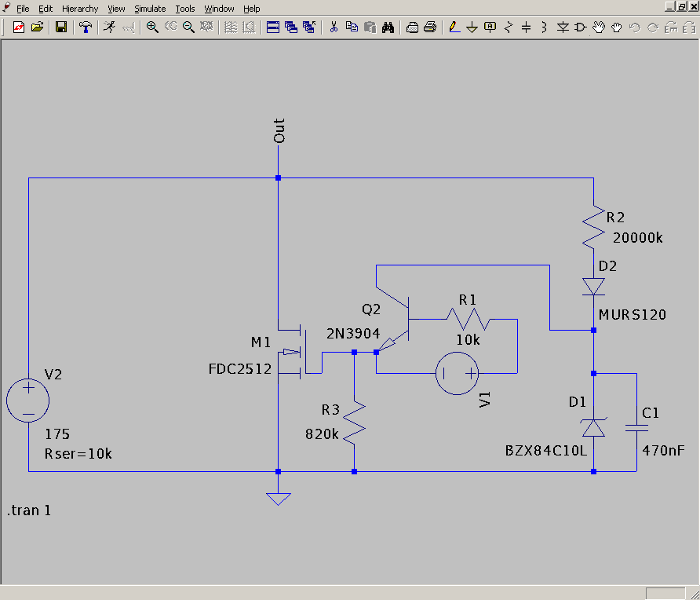
Task: Open the Edit menu
Action: pyautogui.click(x=46, y=9)
